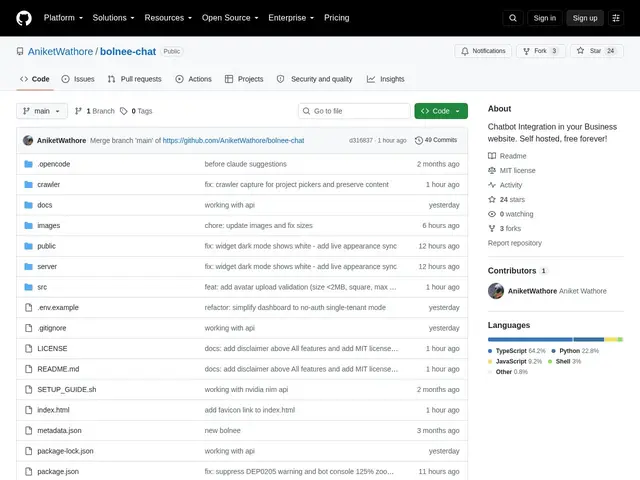
Task: Switch to the Insights tab
Action: 385,79
